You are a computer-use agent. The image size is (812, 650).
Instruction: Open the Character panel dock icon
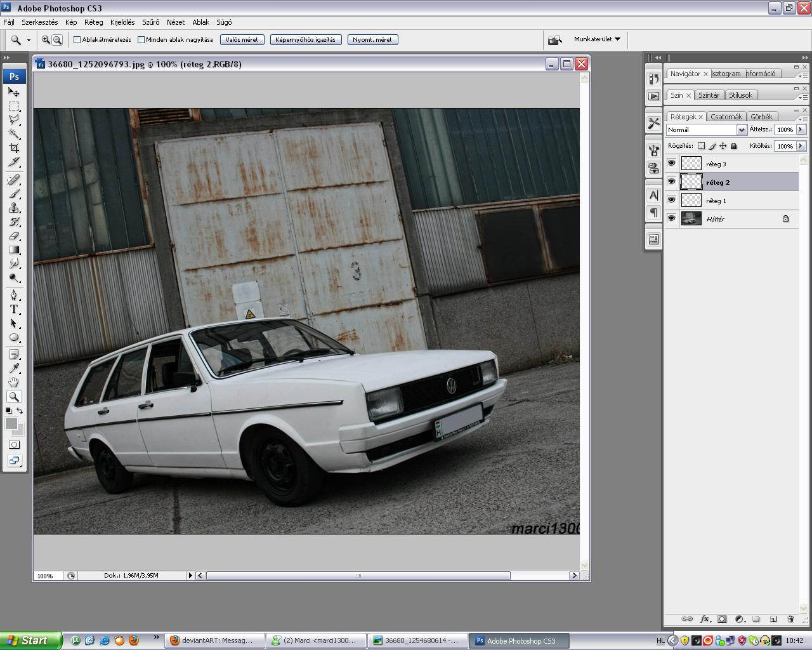pyautogui.click(x=653, y=195)
